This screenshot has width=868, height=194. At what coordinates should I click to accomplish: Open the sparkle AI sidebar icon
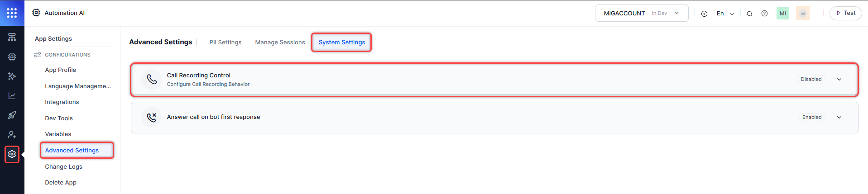pos(12,76)
